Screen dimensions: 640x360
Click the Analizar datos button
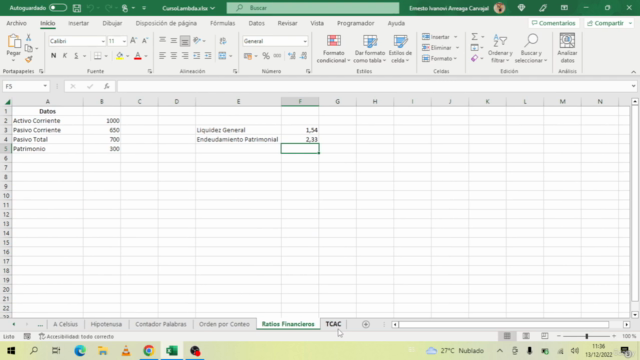click(x=567, y=48)
